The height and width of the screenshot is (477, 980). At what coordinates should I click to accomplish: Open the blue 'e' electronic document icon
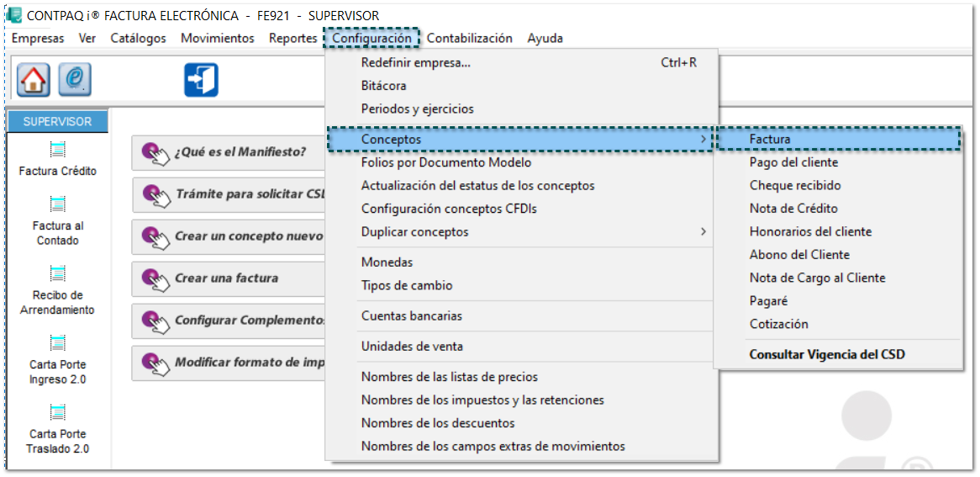pos(75,80)
